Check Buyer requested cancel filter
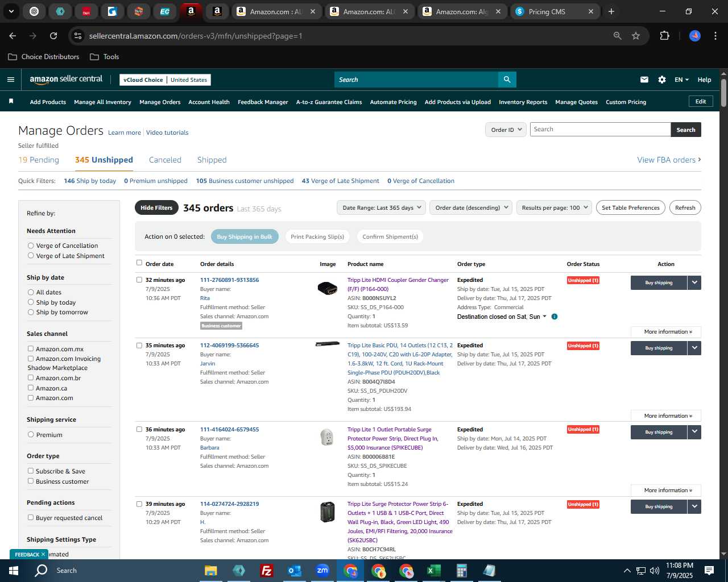This screenshot has height=582, width=728. (31, 517)
